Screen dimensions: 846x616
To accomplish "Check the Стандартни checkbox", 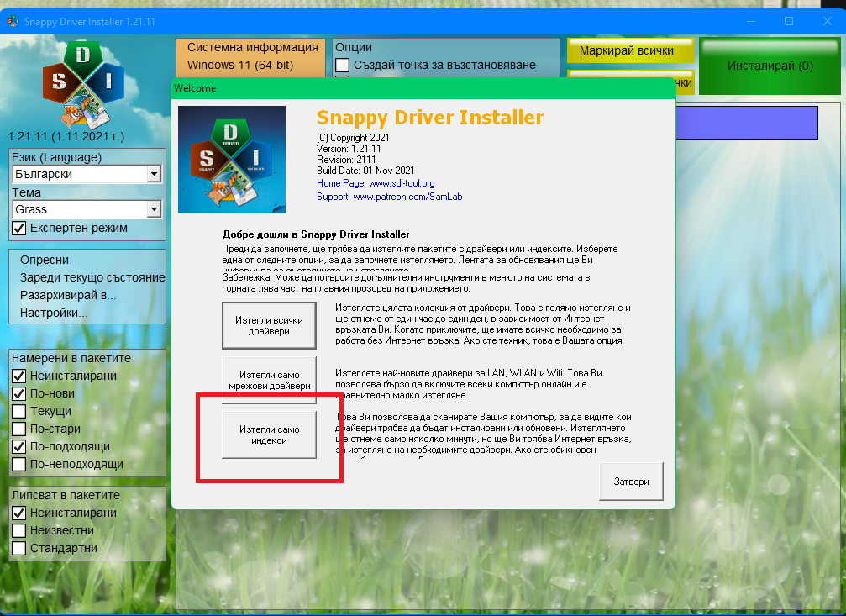I will pos(18,548).
